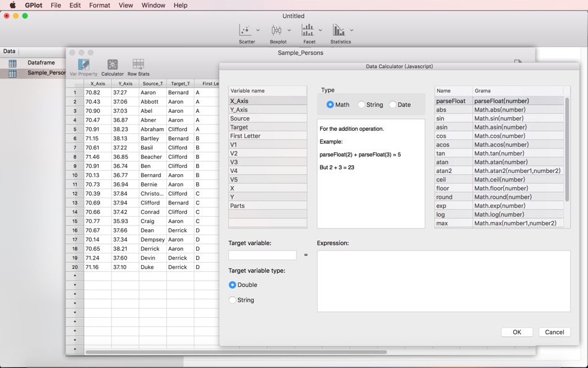Screen dimensions: 588x368
Task: Click the Facet chart toolbar icon
Action: tap(307, 30)
